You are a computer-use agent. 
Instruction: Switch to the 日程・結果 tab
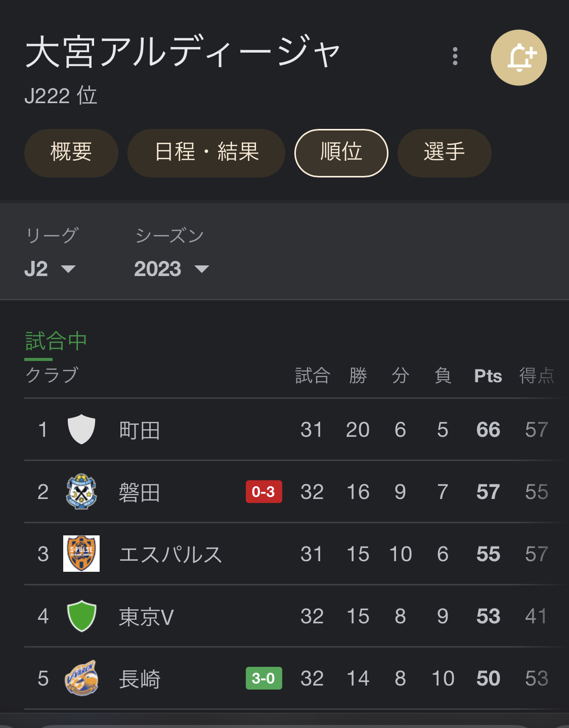click(x=206, y=153)
